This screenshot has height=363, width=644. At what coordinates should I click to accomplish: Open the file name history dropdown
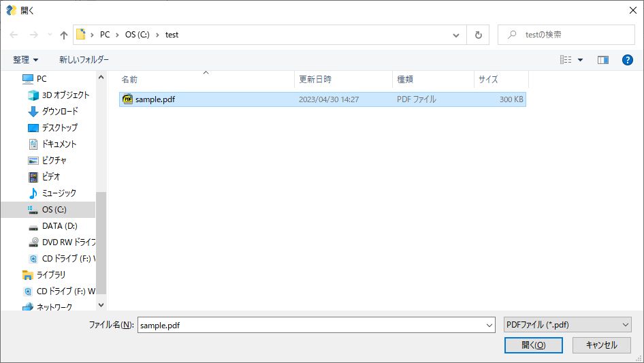pos(489,325)
